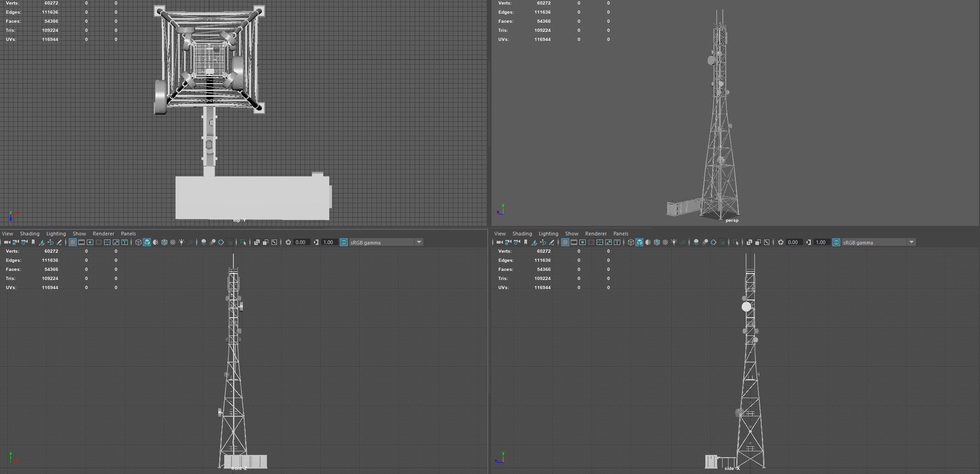Click Bookmarks icon in front panel toolbar
Viewport: 980px width, 474px height.
point(33,242)
